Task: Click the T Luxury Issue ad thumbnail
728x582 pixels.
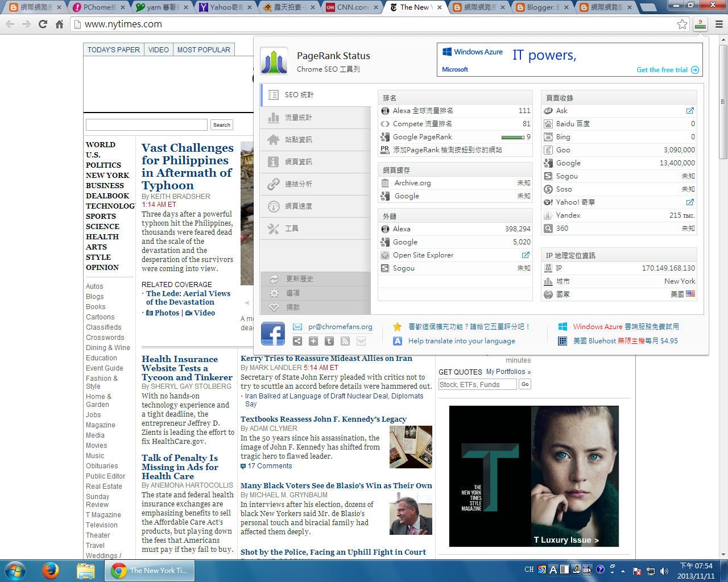Action: click(534, 476)
